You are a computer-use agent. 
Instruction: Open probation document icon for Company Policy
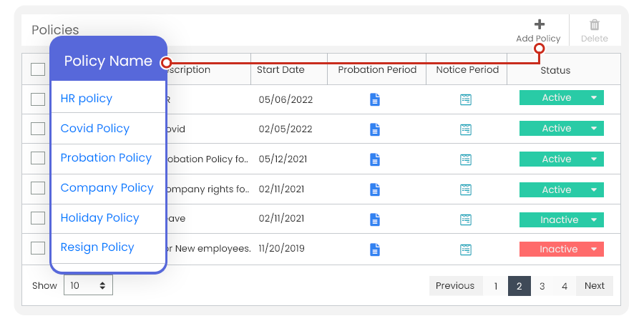(x=374, y=189)
